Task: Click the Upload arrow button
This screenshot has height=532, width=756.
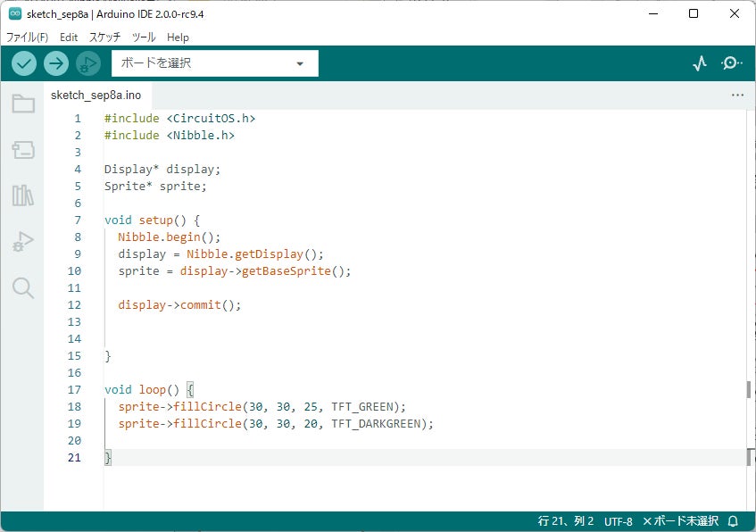Action: (56, 63)
